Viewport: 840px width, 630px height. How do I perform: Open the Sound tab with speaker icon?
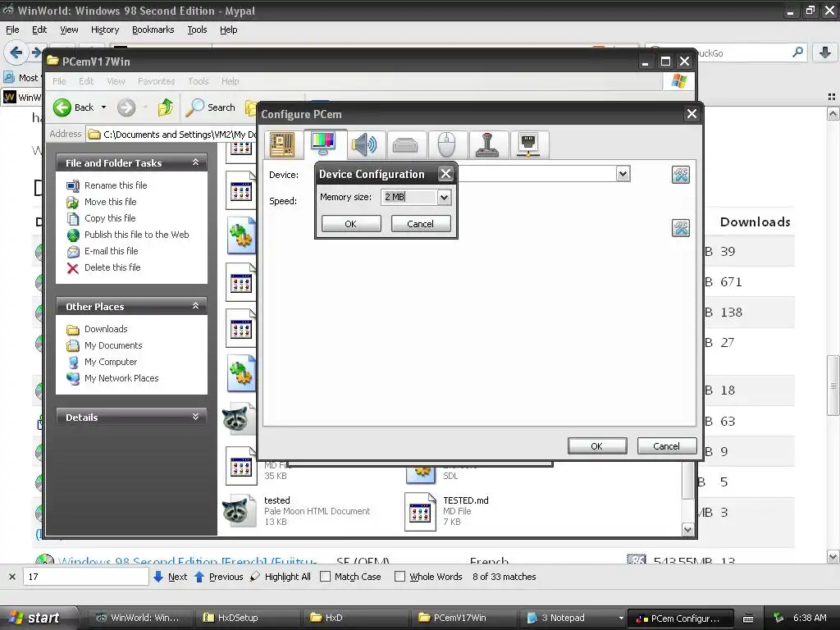tap(364, 144)
